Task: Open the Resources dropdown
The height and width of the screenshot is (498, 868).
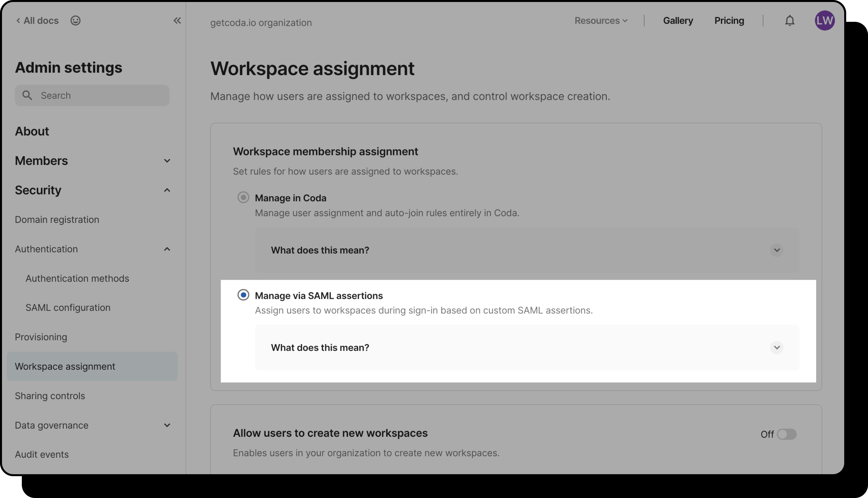Action: 601,21
